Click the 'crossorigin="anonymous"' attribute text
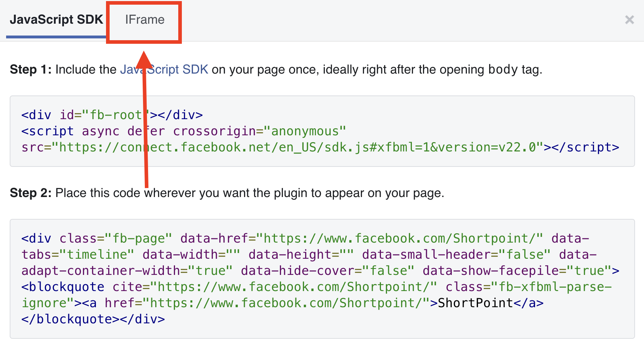This screenshot has width=644, height=356. [259, 131]
